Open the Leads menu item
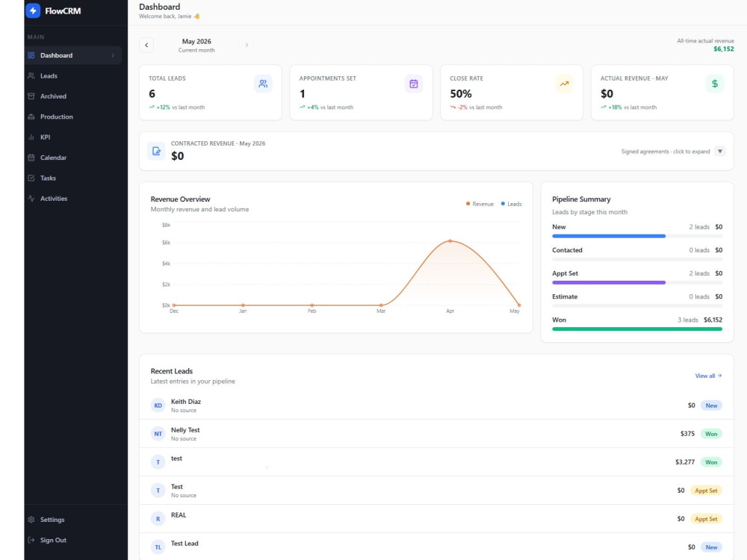This screenshot has width=747, height=560. coord(73,75)
